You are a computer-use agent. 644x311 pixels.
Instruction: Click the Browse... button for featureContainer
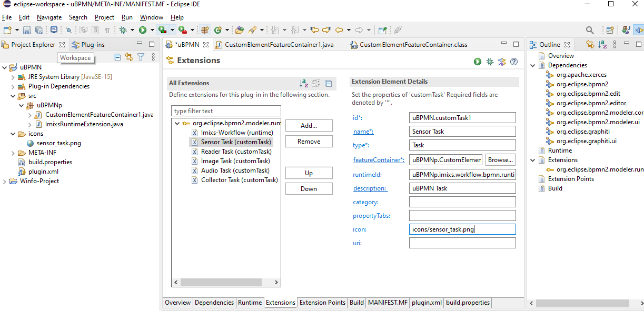[500, 160]
